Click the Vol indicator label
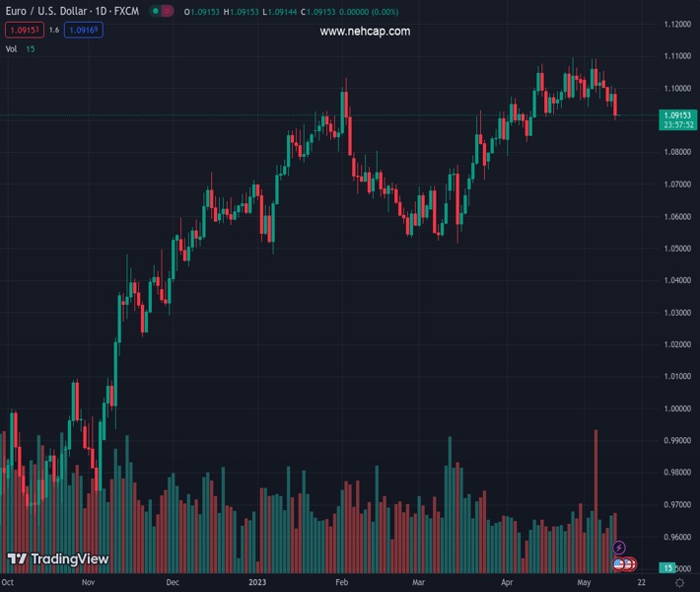 [11, 48]
